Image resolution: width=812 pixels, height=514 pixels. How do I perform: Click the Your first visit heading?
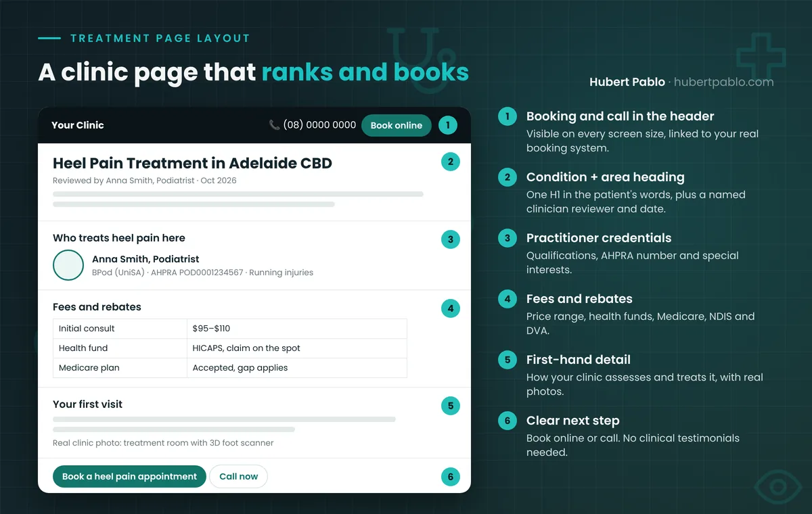[x=88, y=404]
